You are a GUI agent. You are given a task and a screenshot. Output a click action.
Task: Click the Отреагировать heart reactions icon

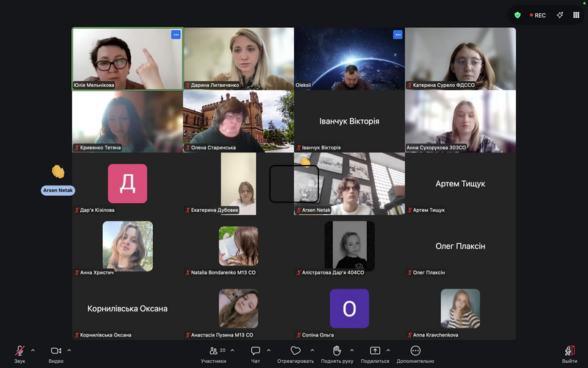pyautogui.click(x=295, y=352)
